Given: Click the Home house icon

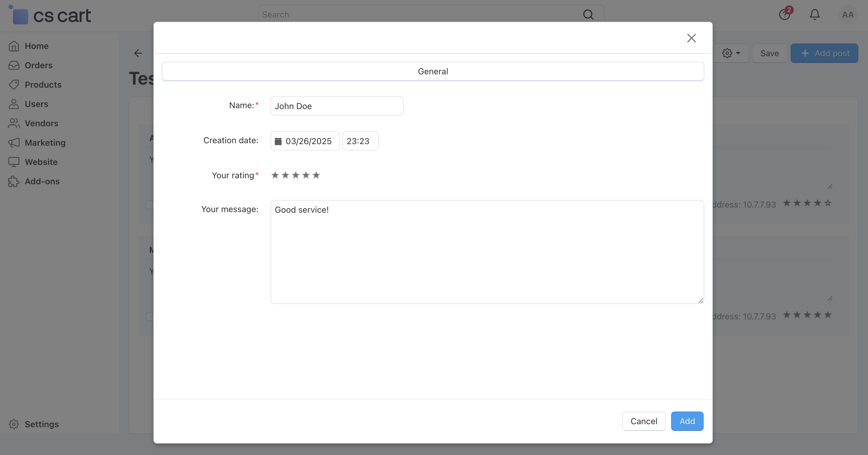Looking at the screenshot, I should click(x=14, y=46).
